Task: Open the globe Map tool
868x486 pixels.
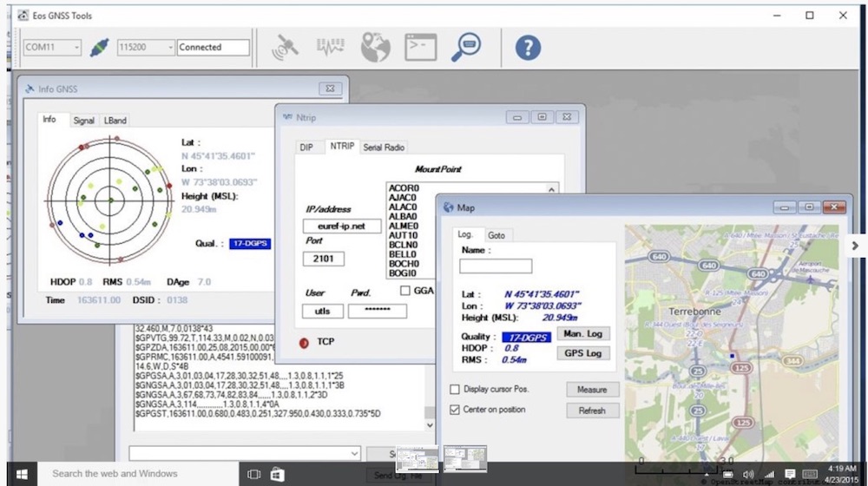Action: (375, 47)
